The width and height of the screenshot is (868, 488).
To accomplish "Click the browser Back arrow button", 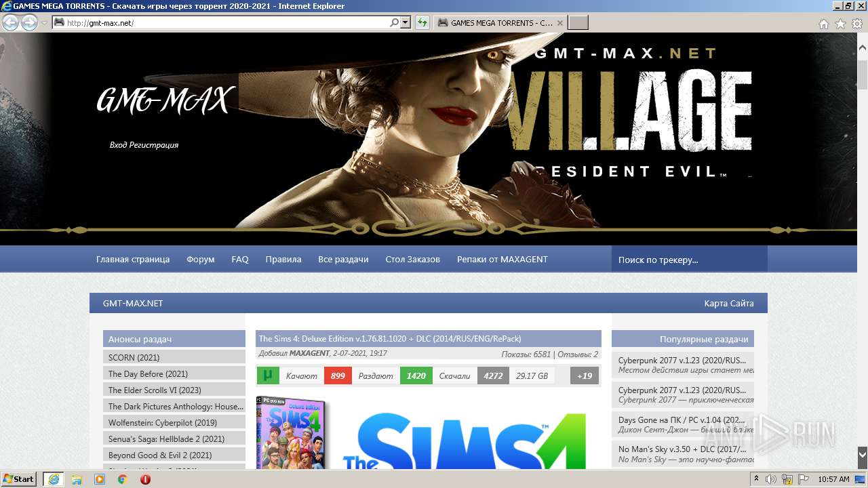I will [10, 22].
